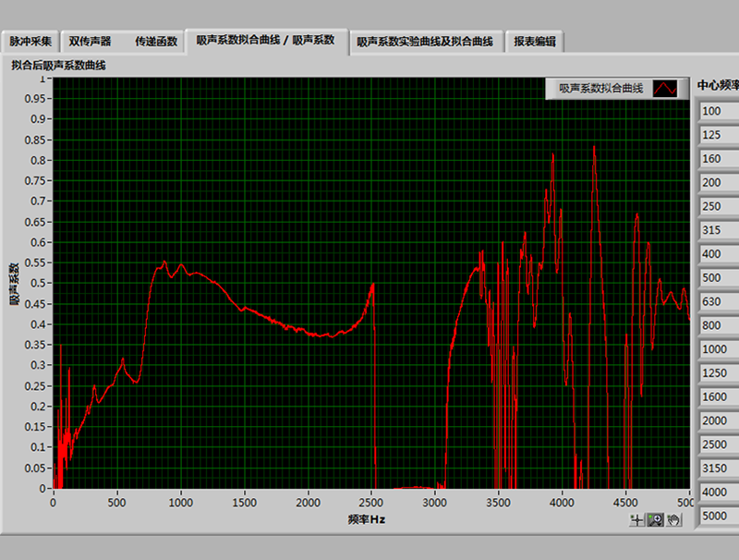This screenshot has height=560, width=739.
Task: Open the 吸声系数实验曲线及拟合曲线 tab
Action: pyautogui.click(x=425, y=42)
